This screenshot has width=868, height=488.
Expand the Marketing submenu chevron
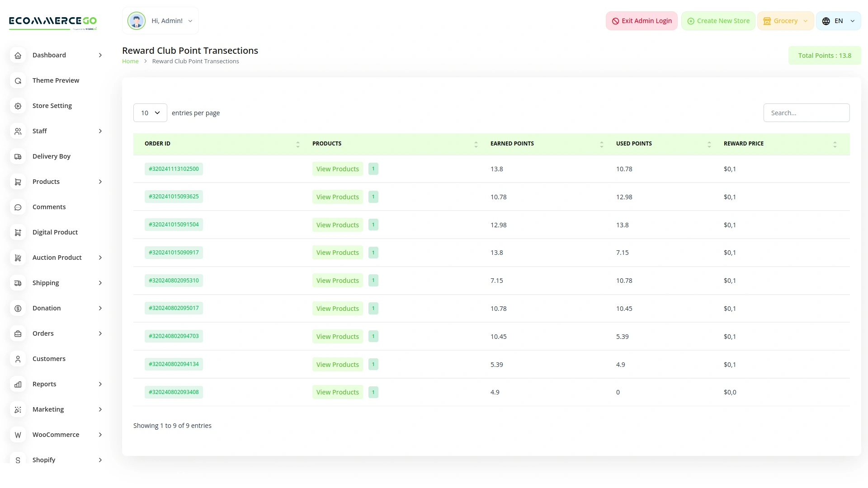click(100, 409)
